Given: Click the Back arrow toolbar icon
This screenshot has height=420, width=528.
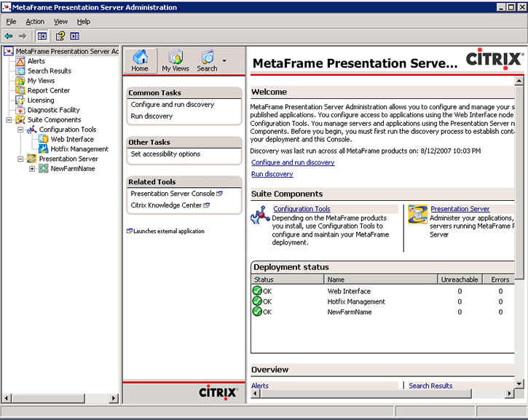Looking at the screenshot, I should tap(9, 36).
